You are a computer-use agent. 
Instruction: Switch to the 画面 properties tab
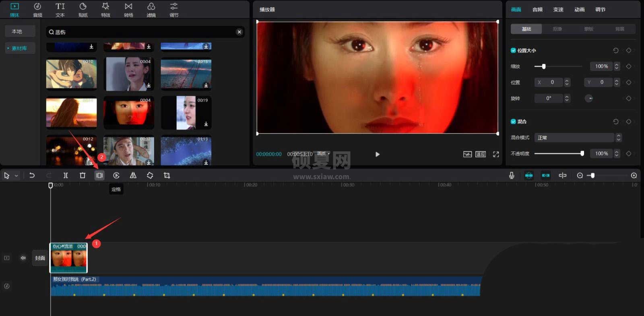tap(516, 10)
